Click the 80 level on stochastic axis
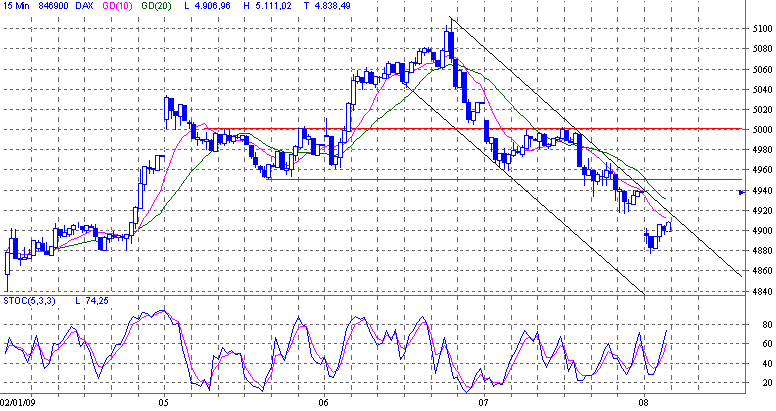776x411 pixels. pos(765,325)
